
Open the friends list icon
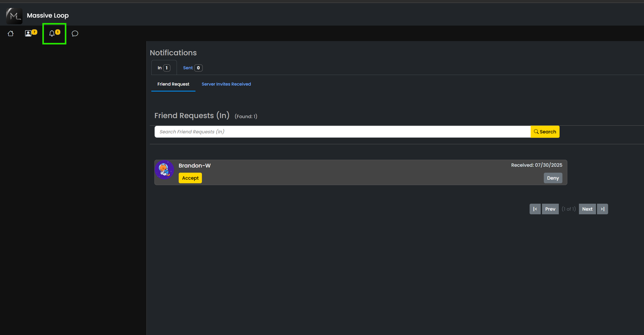click(28, 33)
